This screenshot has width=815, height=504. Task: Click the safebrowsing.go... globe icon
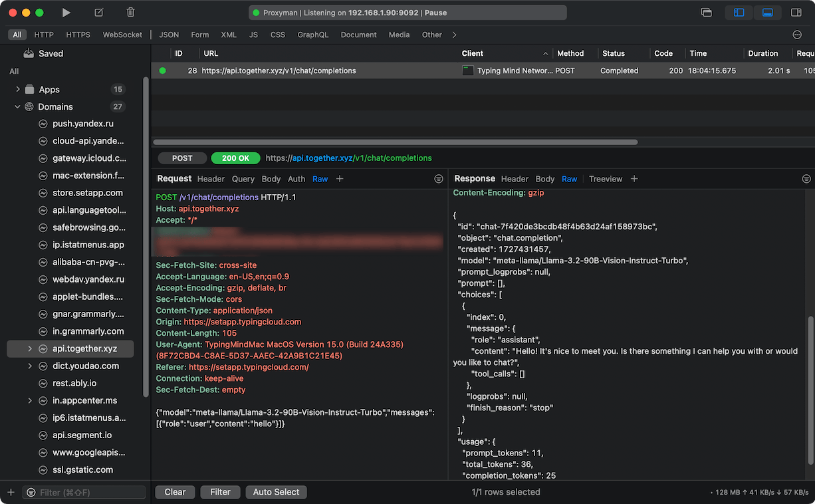click(x=43, y=227)
